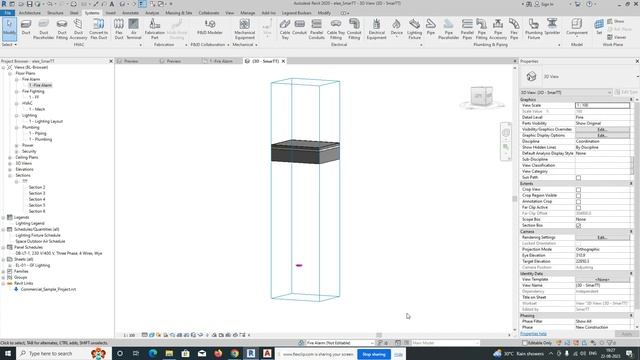640x360 pixels.
Task: Open the Select dropdown under Modify
Action: point(9,44)
